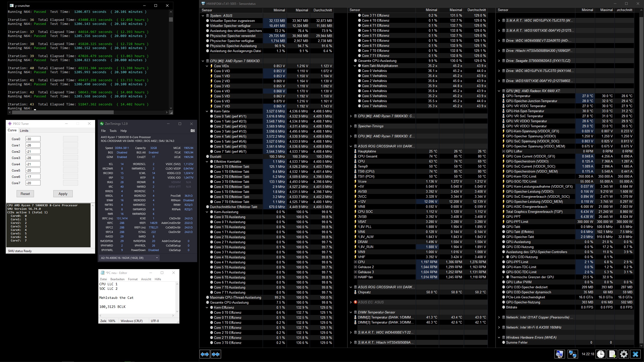
Task: Click the clock reset timer icon
Action: coord(601,354)
